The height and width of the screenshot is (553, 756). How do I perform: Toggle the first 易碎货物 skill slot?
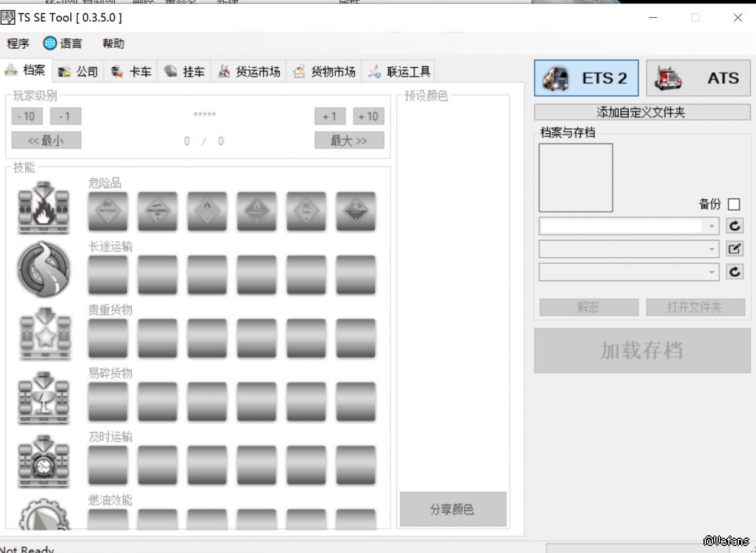tap(108, 403)
